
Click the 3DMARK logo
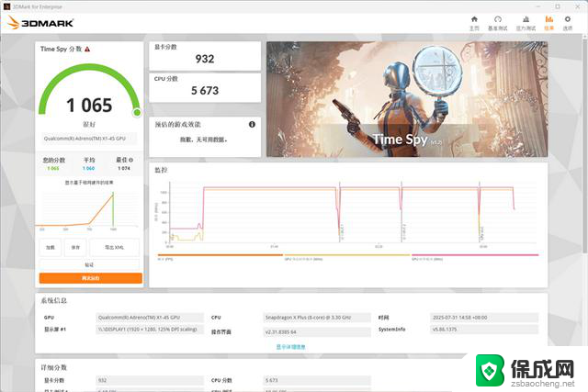pos(40,23)
